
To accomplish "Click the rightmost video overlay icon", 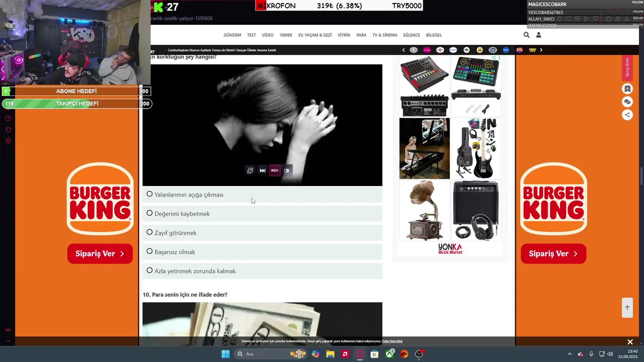I will [x=287, y=170].
